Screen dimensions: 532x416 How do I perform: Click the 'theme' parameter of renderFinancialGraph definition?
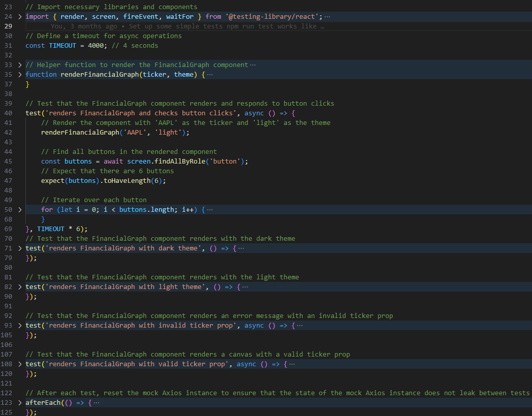point(184,75)
